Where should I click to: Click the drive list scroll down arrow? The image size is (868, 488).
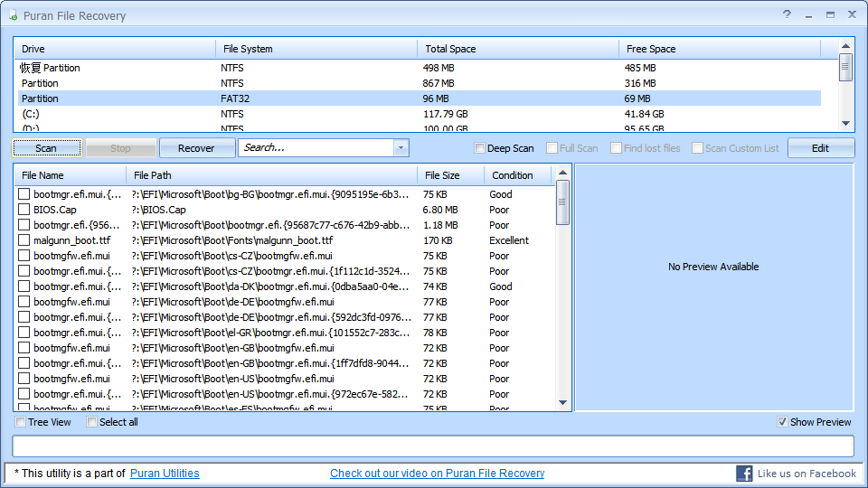tap(845, 124)
